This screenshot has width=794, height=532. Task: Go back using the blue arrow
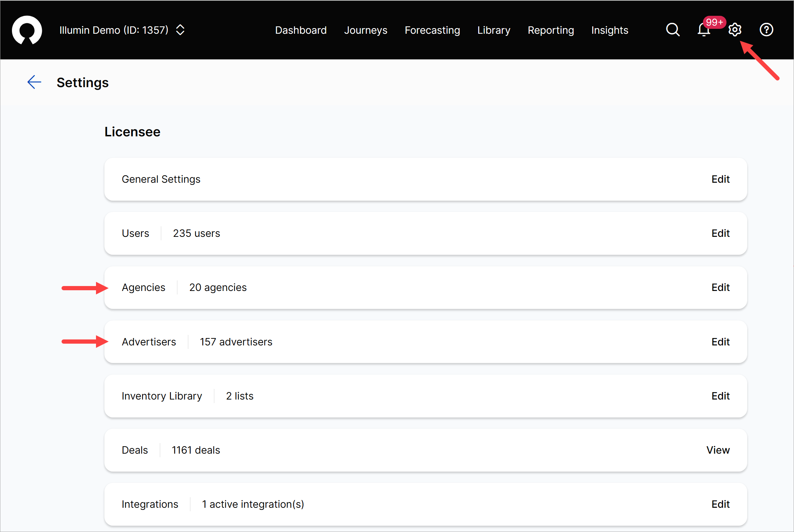34,82
